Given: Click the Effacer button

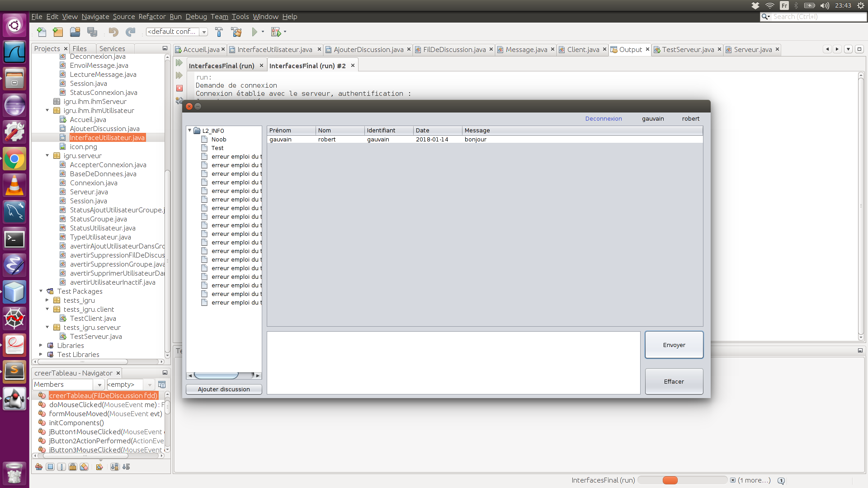Looking at the screenshot, I should click(674, 381).
